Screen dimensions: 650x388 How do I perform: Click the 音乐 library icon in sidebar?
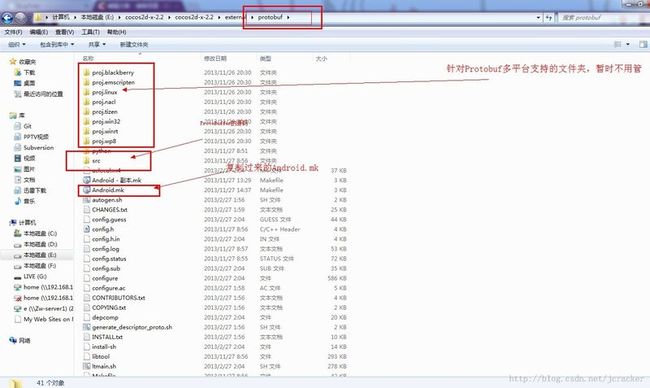click(18, 201)
